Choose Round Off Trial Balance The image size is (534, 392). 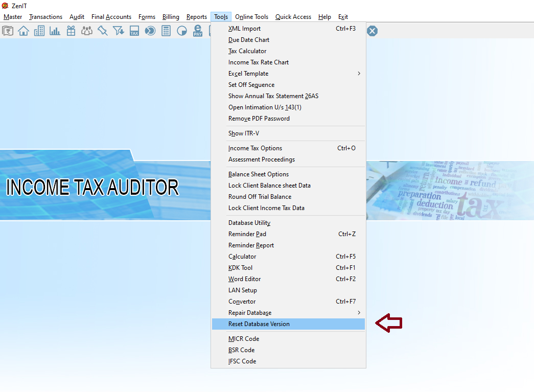click(288, 197)
